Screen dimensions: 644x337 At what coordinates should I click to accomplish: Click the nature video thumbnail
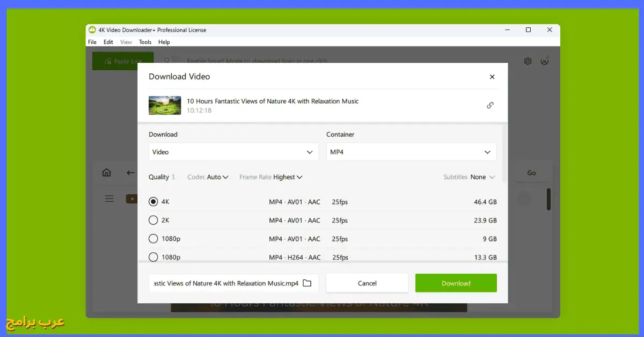(x=165, y=105)
